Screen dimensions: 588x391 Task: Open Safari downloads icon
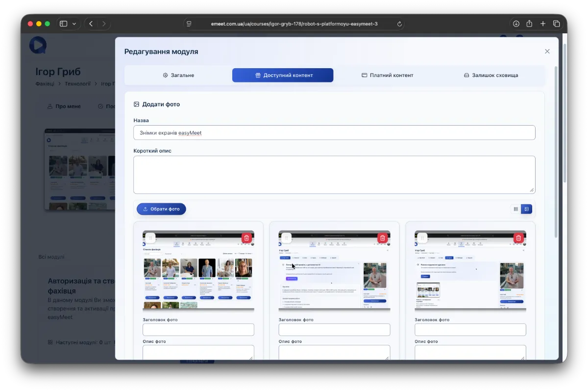click(516, 24)
